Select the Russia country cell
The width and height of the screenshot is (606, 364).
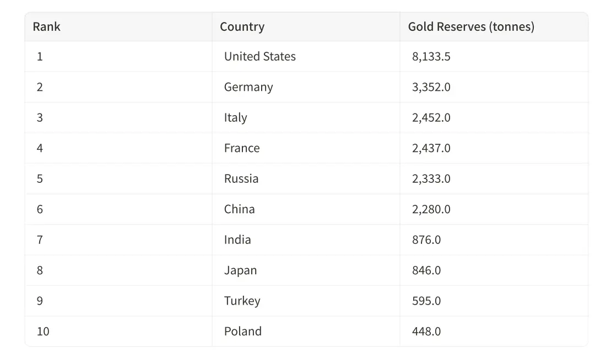(241, 178)
